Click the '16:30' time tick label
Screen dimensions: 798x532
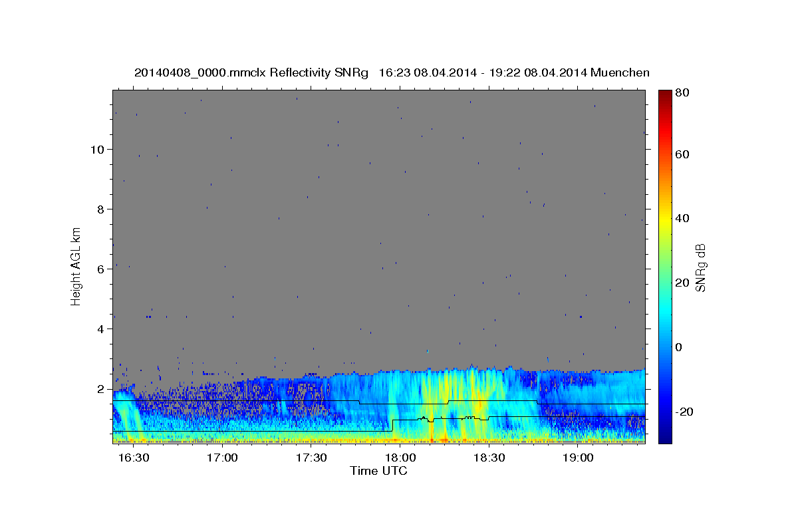pyautogui.click(x=133, y=458)
